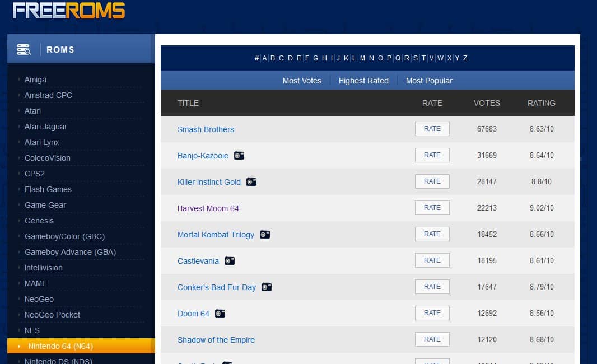Open screenshot camera icon for Killer Instinct Gold
The width and height of the screenshot is (597, 364).
click(x=251, y=181)
